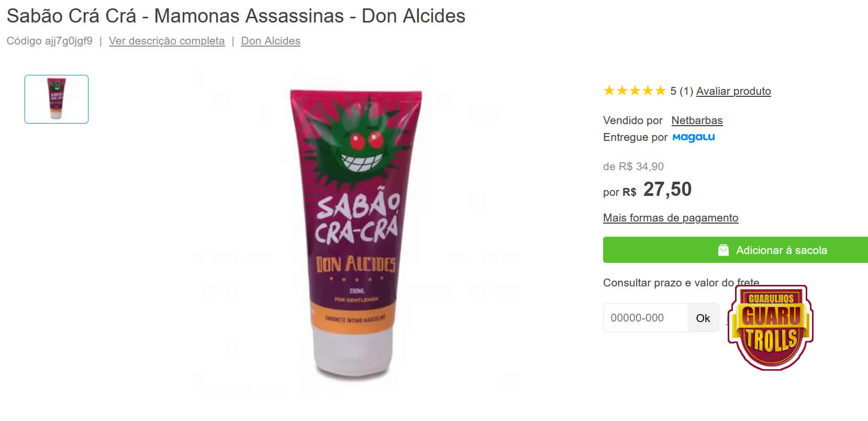The width and height of the screenshot is (868, 421).
Task: Open the main product tube image
Action: pyautogui.click(x=355, y=233)
